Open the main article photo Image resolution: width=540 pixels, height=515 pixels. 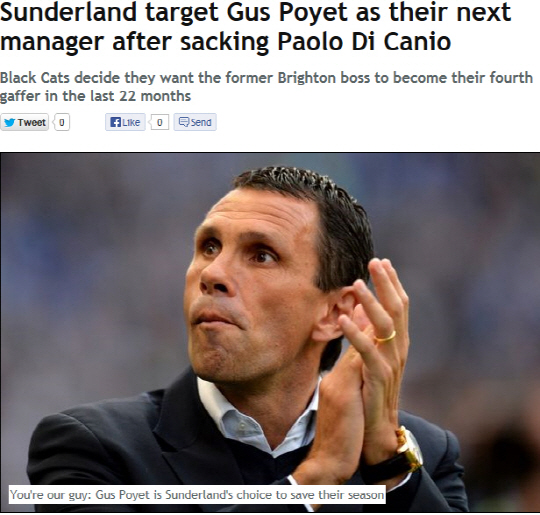click(x=270, y=332)
